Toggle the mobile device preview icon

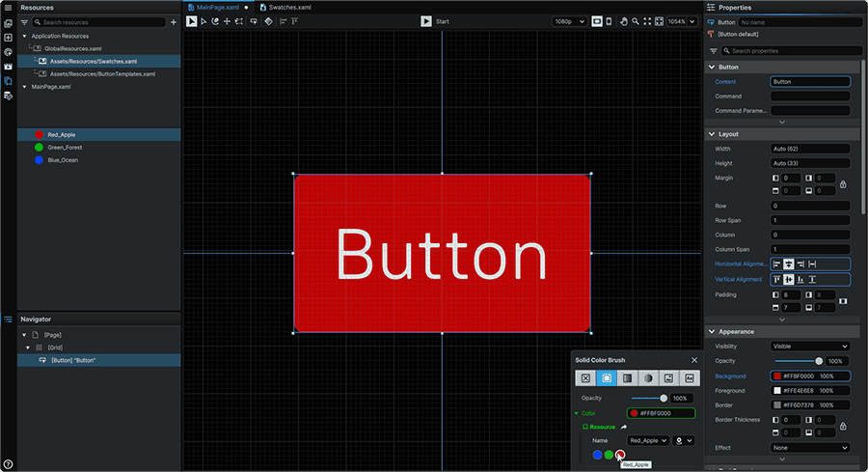pos(609,21)
